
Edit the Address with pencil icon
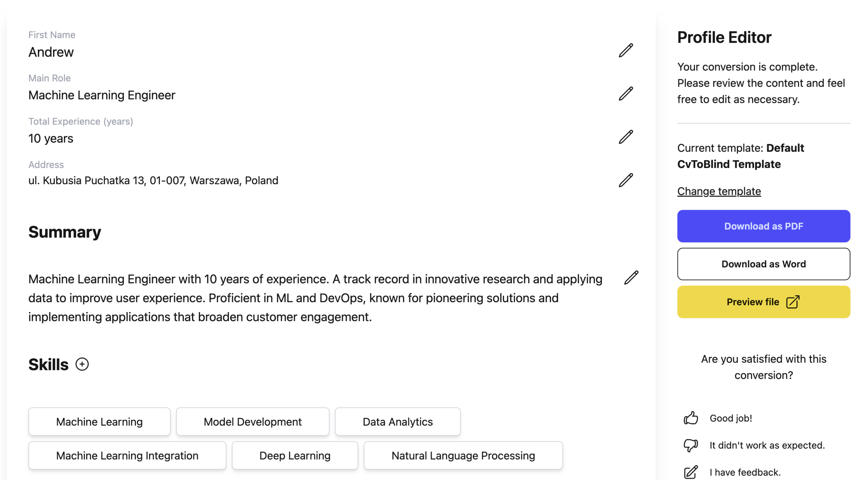point(626,180)
